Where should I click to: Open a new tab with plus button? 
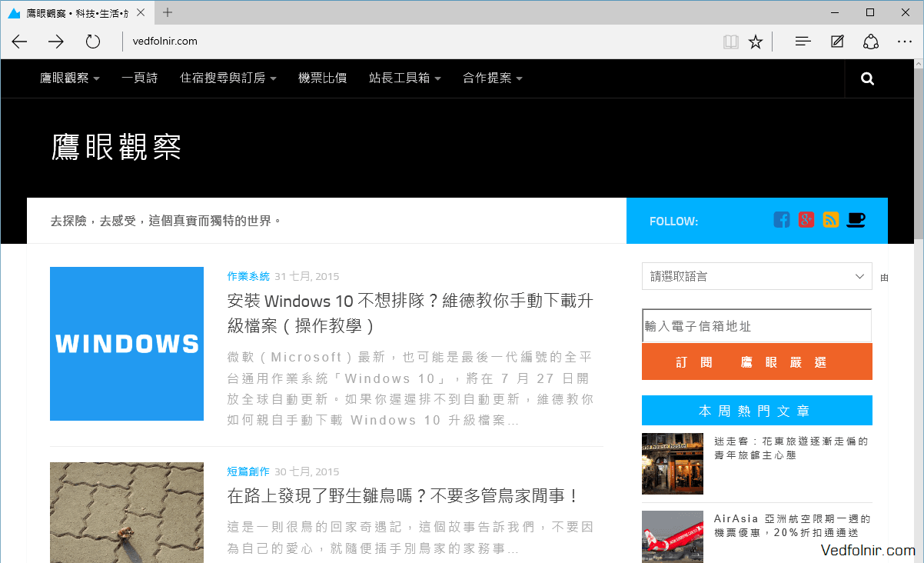pyautogui.click(x=168, y=12)
